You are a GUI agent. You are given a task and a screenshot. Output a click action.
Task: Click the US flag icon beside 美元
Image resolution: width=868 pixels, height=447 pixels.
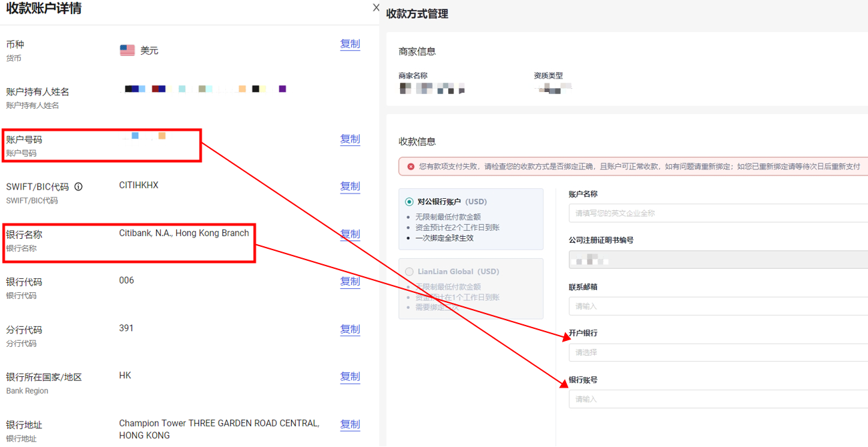pyautogui.click(x=127, y=49)
